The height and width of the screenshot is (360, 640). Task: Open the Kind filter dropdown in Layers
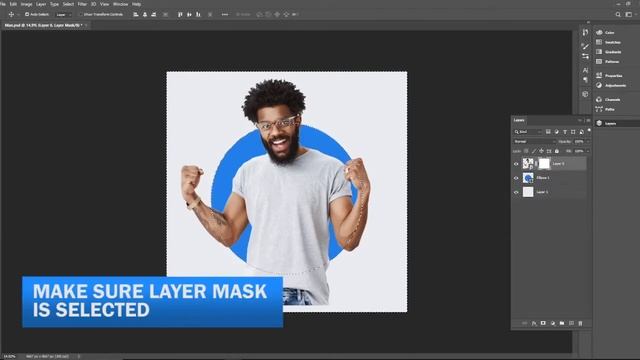click(x=527, y=132)
